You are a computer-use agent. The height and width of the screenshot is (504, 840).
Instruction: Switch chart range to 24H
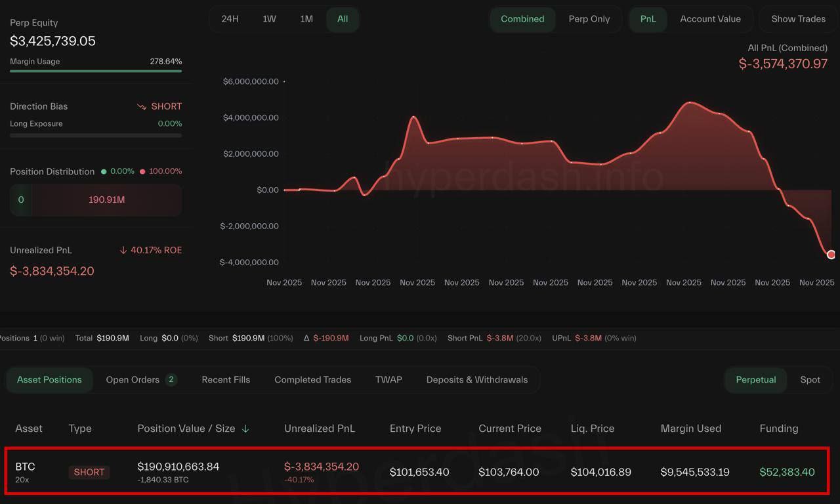point(230,19)
